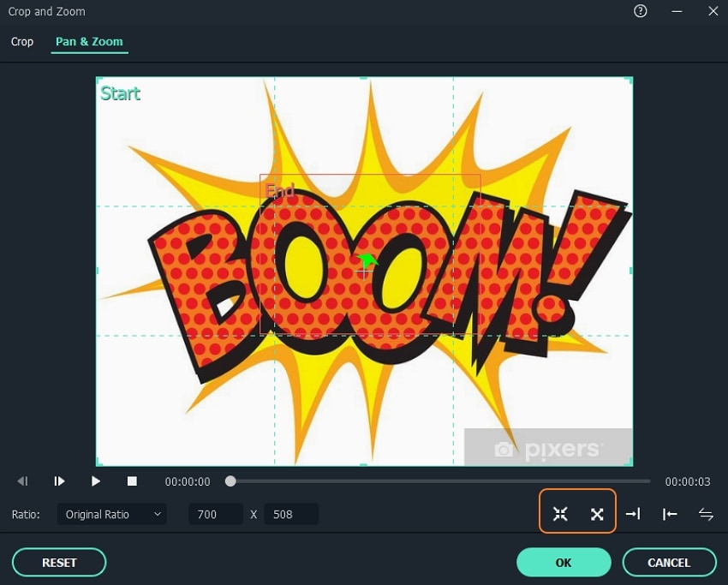
Task: Click the top-right corner handle of Start frame
Action: (630, 80)
